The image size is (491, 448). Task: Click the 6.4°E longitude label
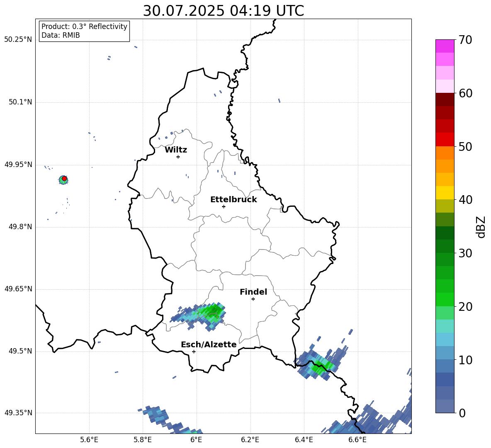point(304,440)
